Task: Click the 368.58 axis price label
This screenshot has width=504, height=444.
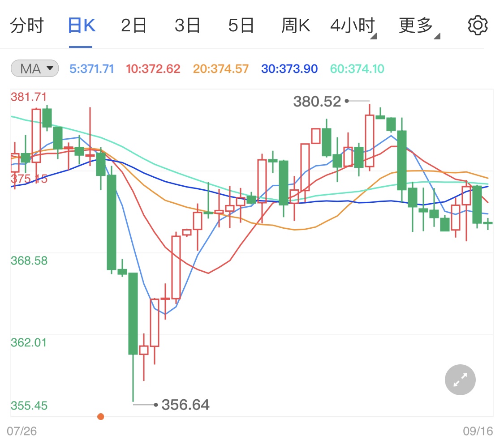Action: click(29, 260)
